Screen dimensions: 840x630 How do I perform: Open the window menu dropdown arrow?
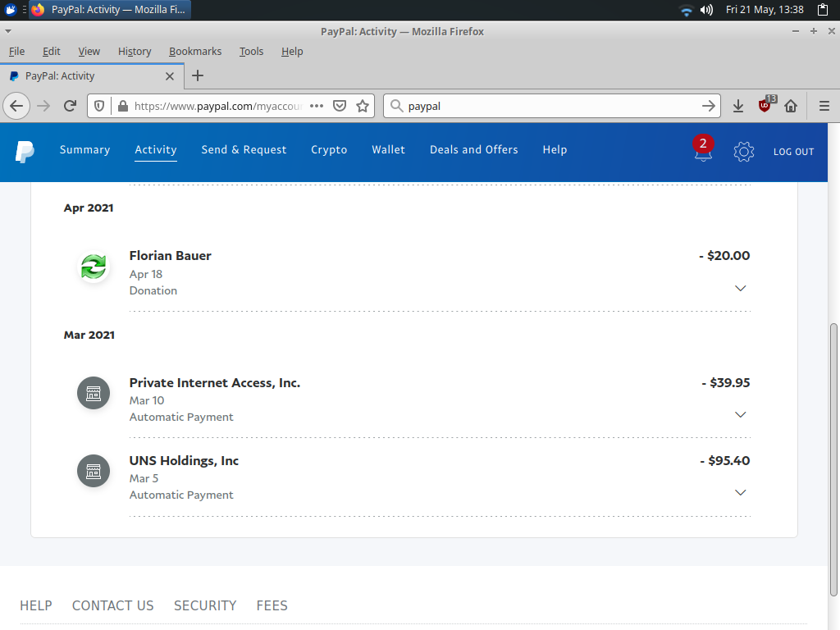click(8, 32)
